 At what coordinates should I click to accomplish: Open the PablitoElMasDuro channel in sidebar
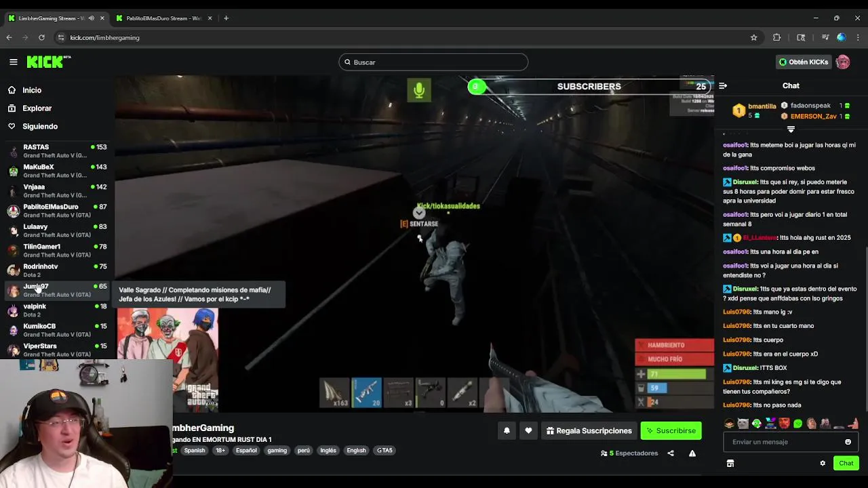pyautogui.click(x=57, y=211)
